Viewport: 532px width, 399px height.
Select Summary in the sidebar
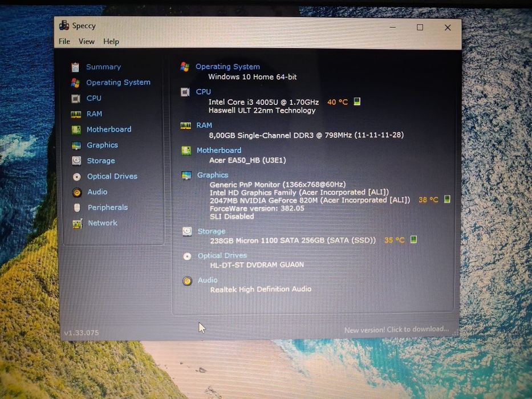(x=103, y=67)
